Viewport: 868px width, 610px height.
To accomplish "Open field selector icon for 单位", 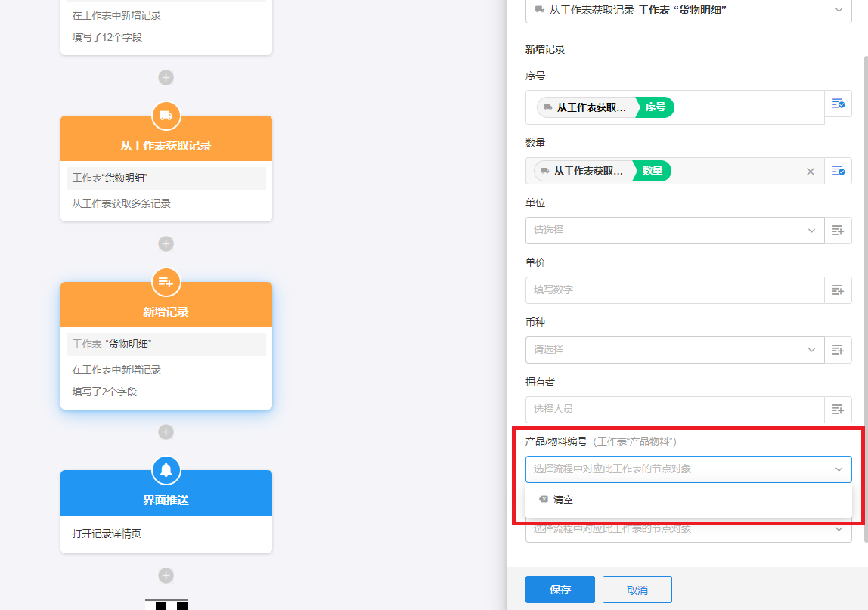I will tap(838, 231).
